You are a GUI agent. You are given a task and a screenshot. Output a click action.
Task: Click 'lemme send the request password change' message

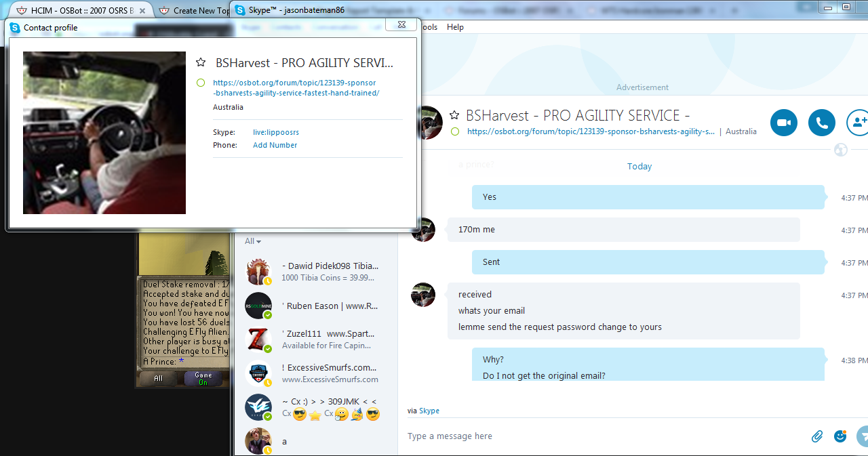point(560,327)
